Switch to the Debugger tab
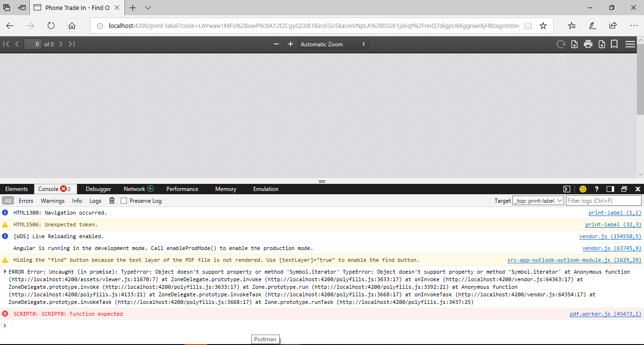644x345 pixels. (x=98, y=189)
